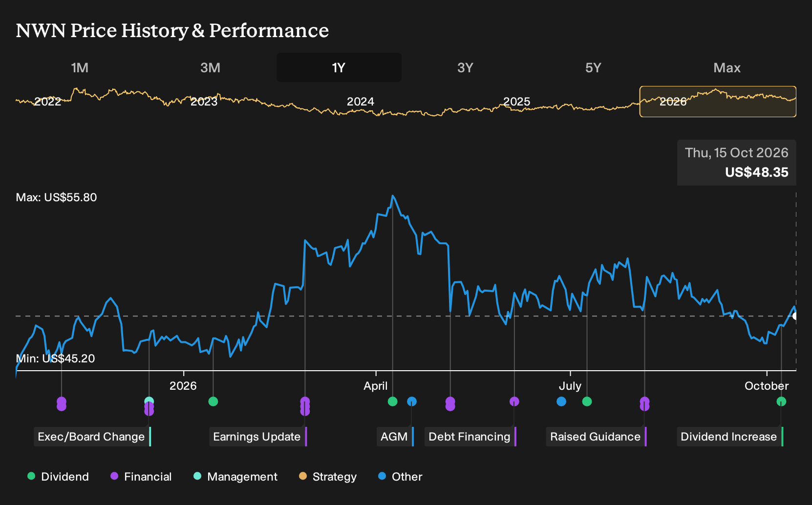Toggle the Strategy legend filter

click(328, 477)
